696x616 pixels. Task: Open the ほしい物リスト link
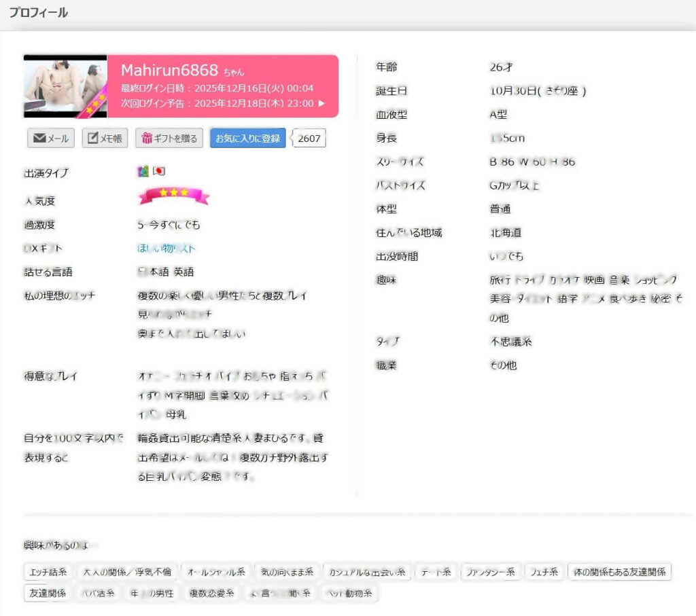[167, 249]
